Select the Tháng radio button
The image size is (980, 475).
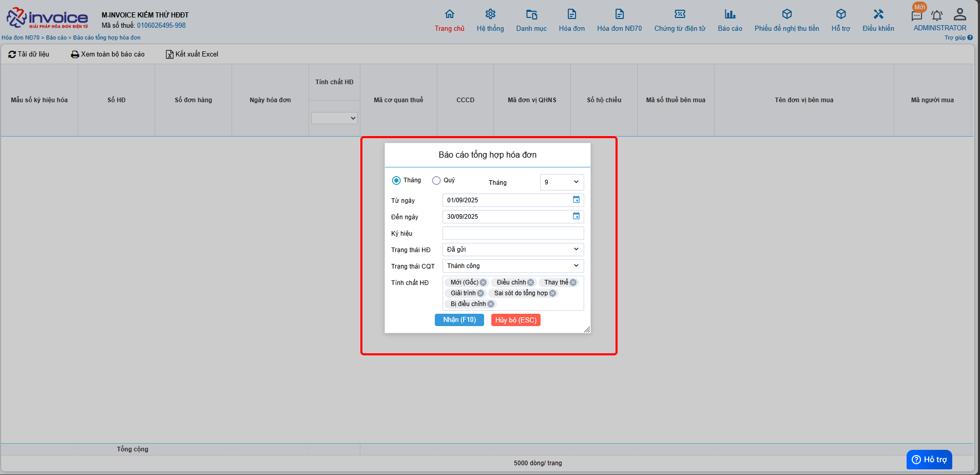coord(396,180)
